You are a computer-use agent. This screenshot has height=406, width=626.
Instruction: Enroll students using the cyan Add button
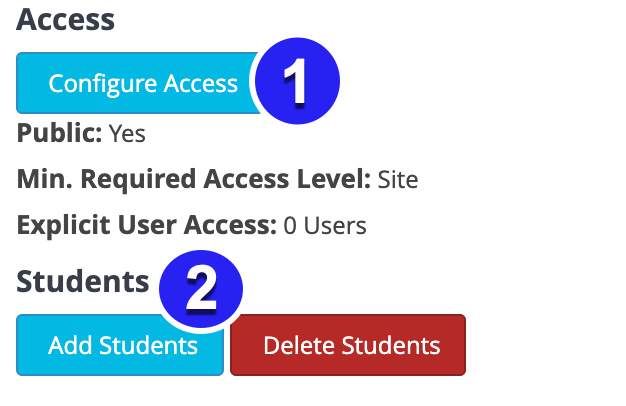click(120, 345)
